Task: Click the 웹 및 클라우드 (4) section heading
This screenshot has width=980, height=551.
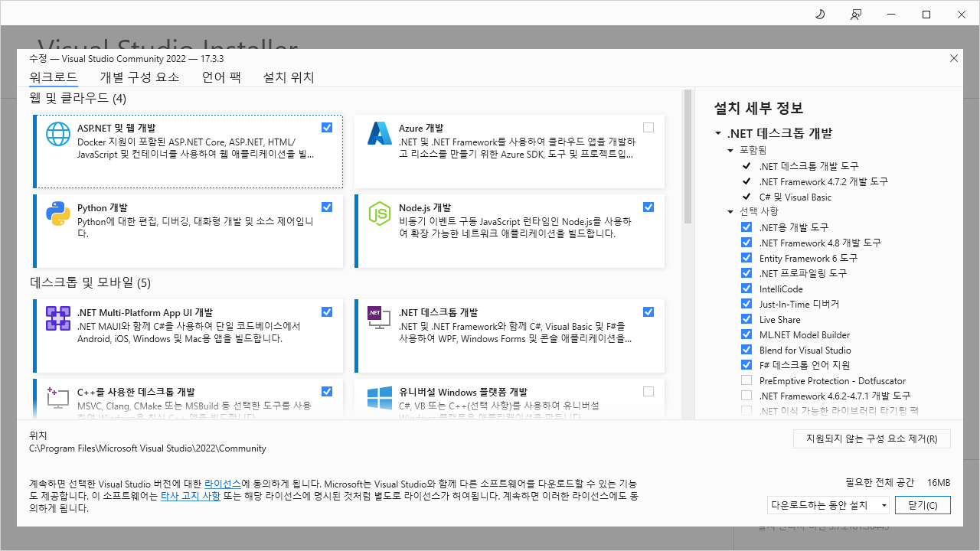Action: coord(78,98)
